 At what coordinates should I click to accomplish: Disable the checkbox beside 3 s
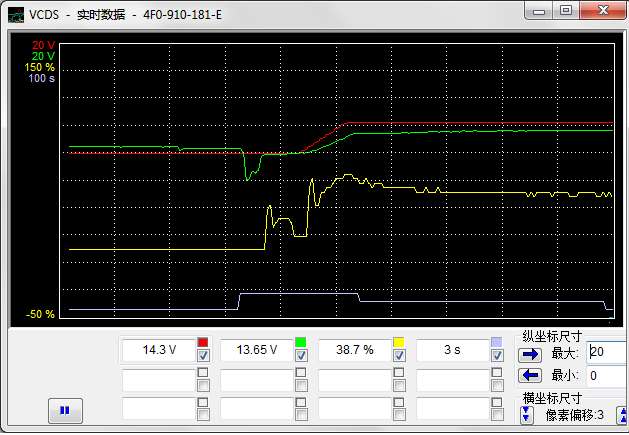[497, 356]
